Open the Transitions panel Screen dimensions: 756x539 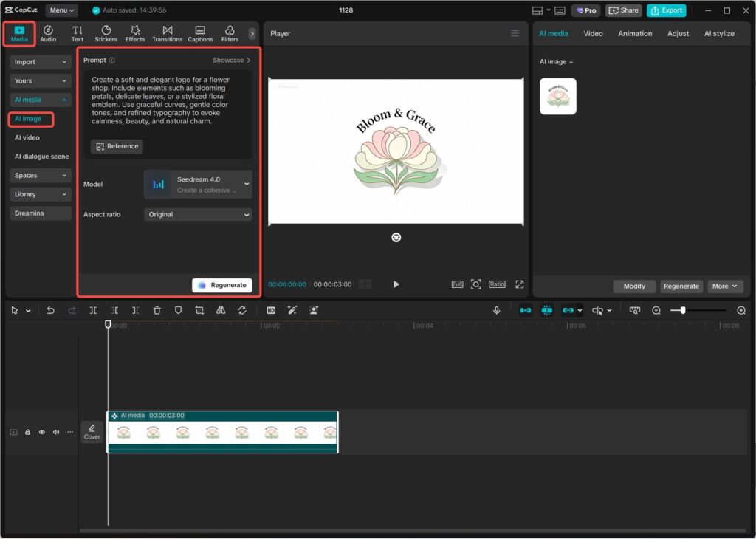[167, 33]
